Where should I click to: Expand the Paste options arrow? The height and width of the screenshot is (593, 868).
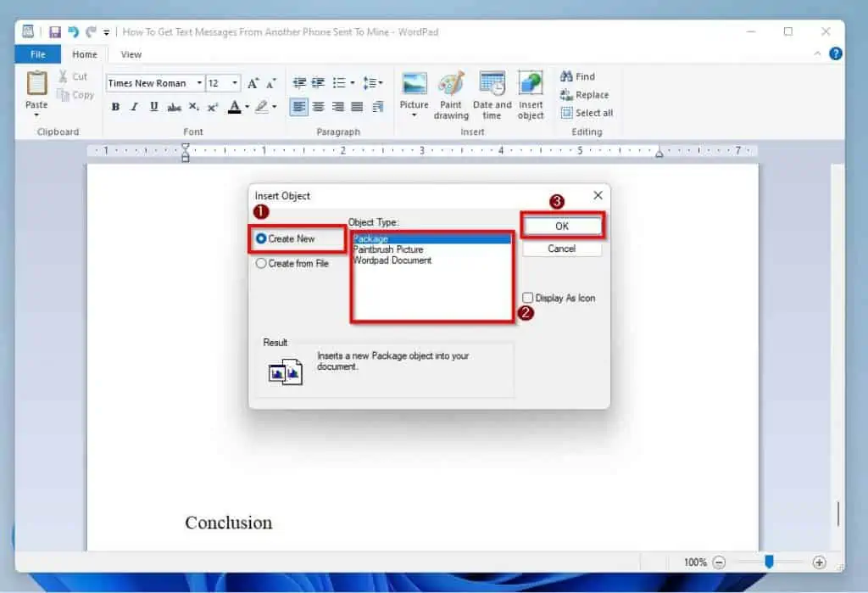pyautogui.click(x=36, y=115)
